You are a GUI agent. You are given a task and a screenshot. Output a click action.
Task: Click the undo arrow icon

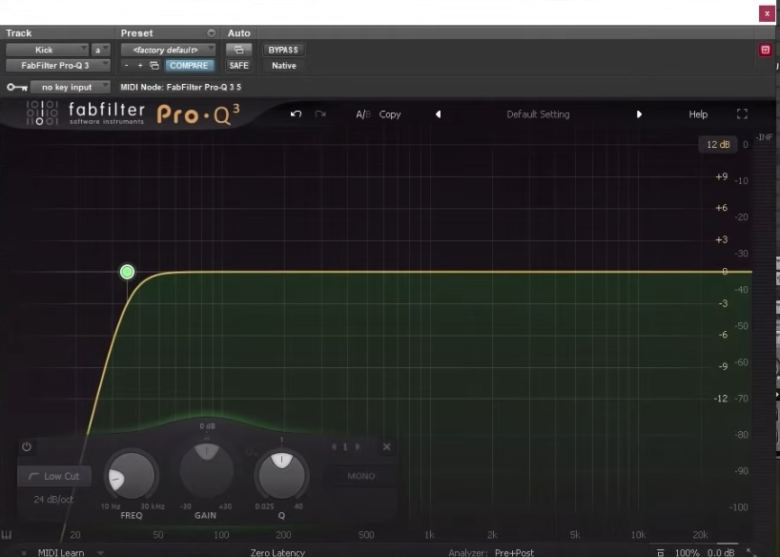296,114
